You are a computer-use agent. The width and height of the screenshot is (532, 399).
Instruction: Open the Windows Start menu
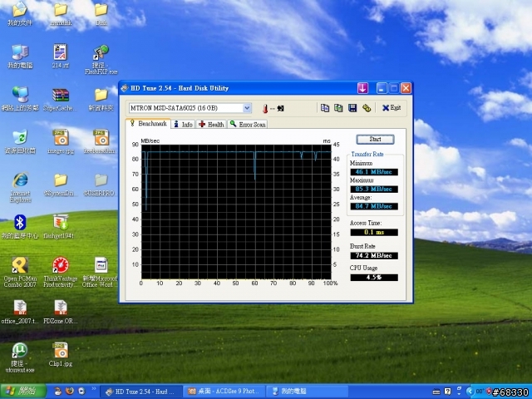click(23, 392)
